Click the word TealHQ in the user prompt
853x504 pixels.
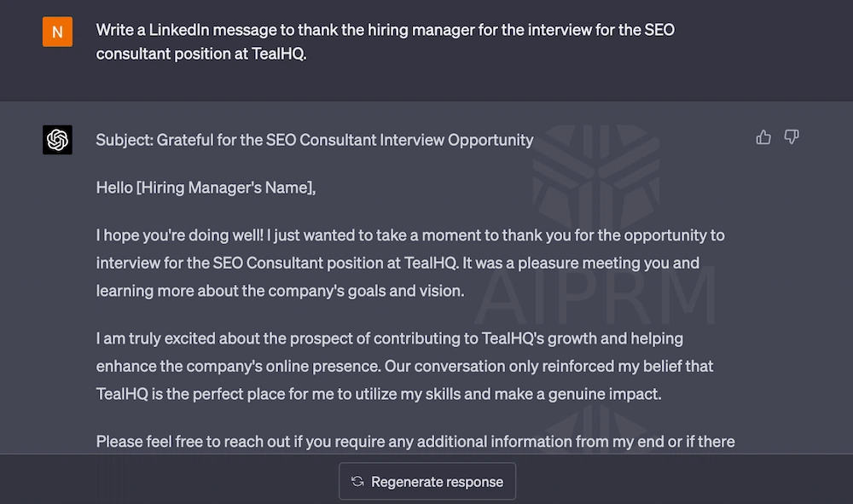point(277,53)
